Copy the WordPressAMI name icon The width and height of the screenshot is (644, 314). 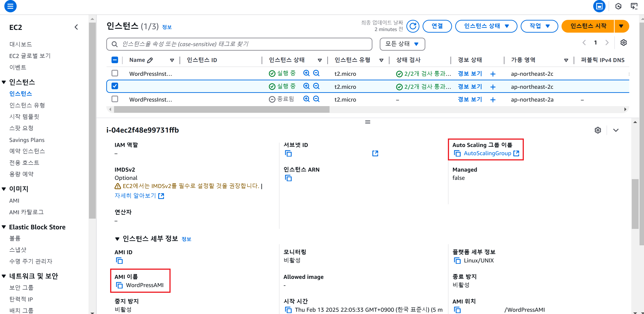pos(119,285)
